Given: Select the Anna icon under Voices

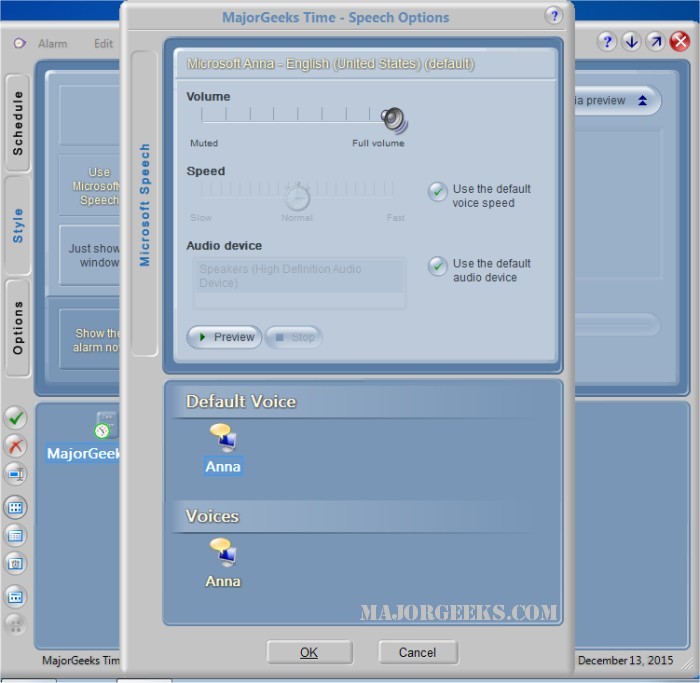Looking at the screenshot, I should click(x=223, y=552).
